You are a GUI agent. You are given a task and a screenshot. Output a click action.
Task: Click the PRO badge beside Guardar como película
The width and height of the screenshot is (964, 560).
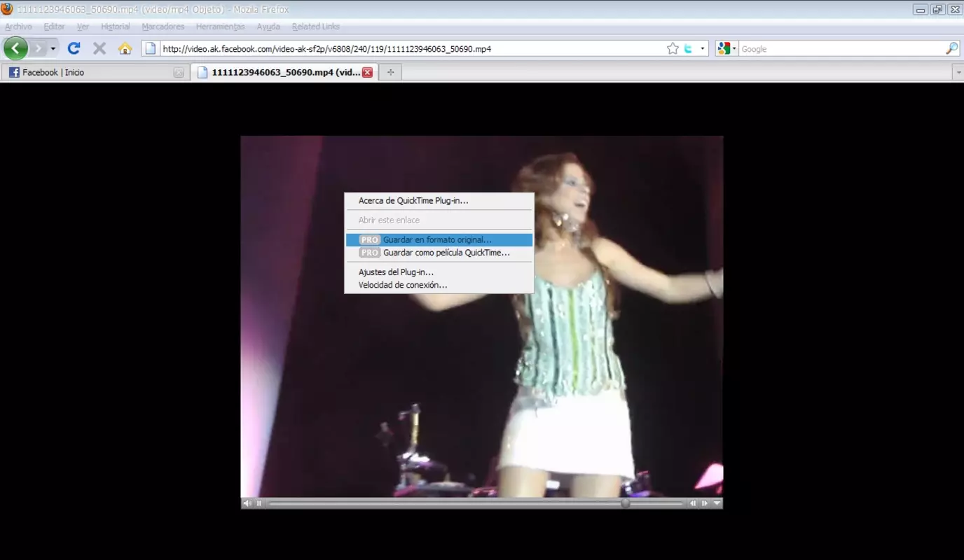370,253
